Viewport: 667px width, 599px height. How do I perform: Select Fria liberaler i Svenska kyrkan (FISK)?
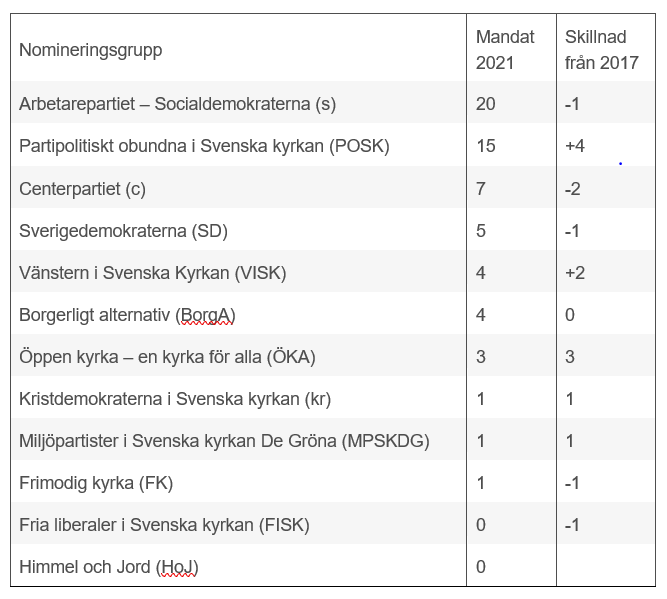coord(164,525)
